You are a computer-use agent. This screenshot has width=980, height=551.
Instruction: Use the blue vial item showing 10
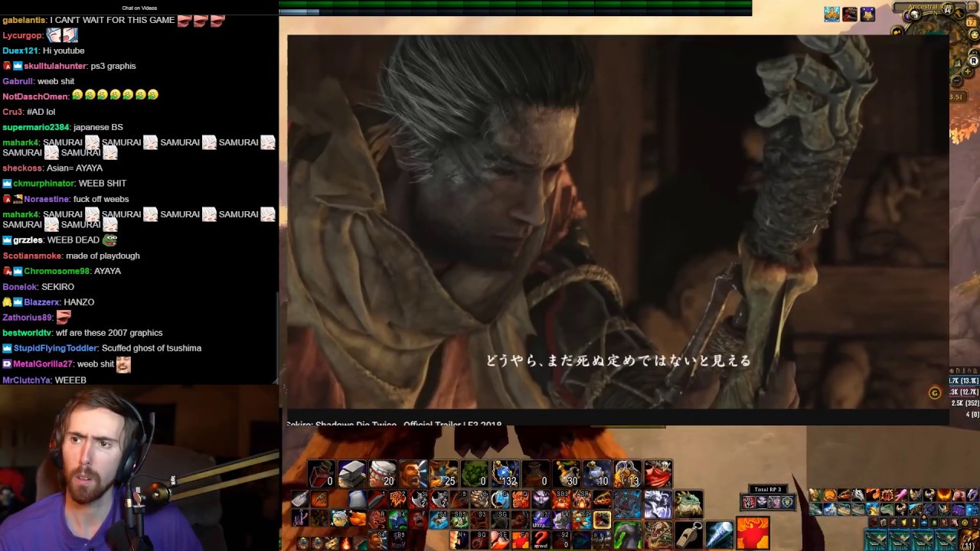[597, 474]
